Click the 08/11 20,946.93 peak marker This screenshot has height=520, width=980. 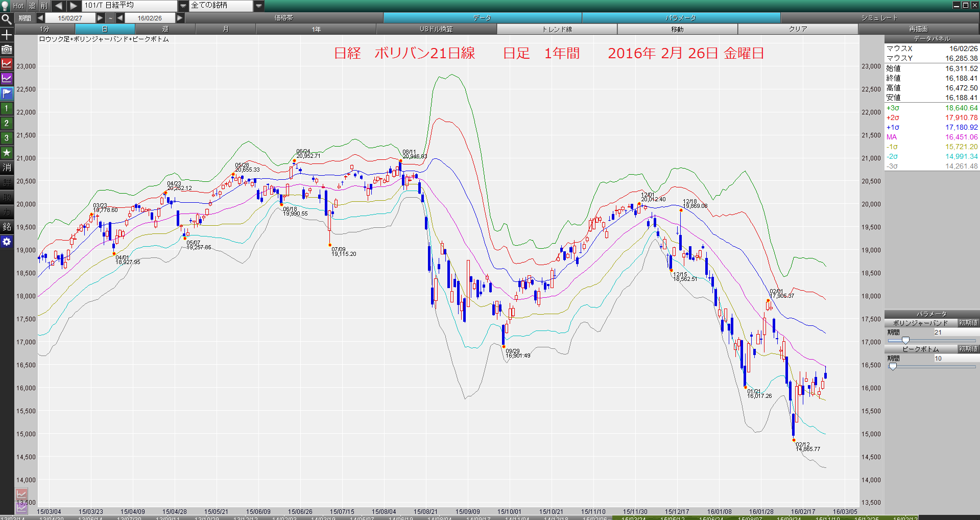point(400,161)
